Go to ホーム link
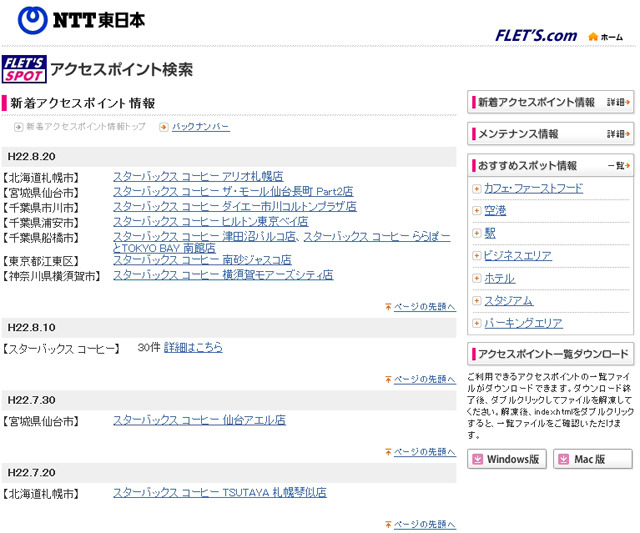 [x=611, y=37]
